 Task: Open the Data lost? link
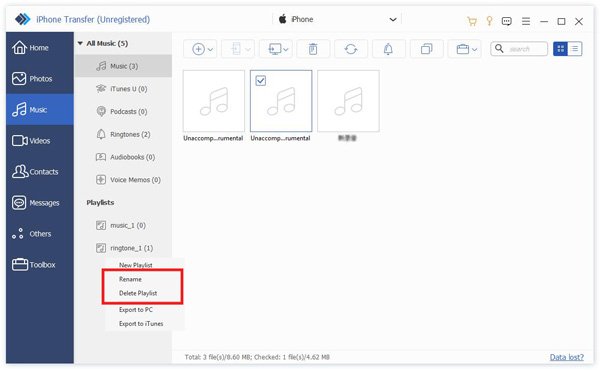pos(567,357)
